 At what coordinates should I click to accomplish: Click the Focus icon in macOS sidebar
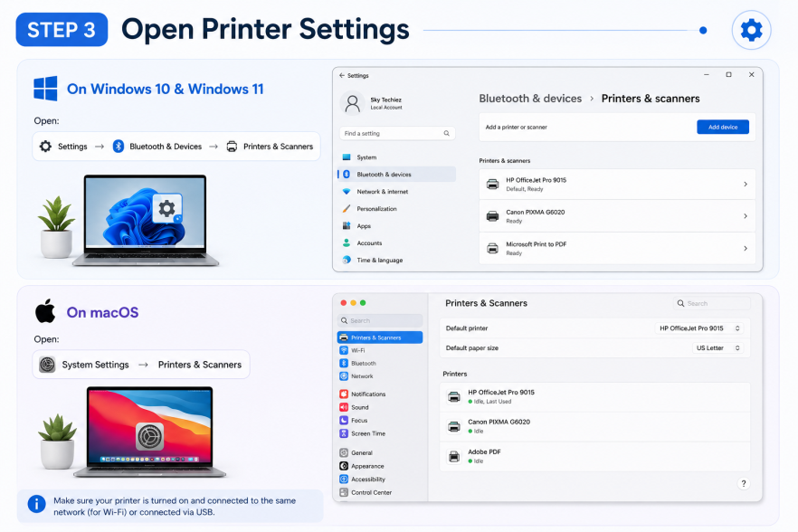[x=344, y=421]
